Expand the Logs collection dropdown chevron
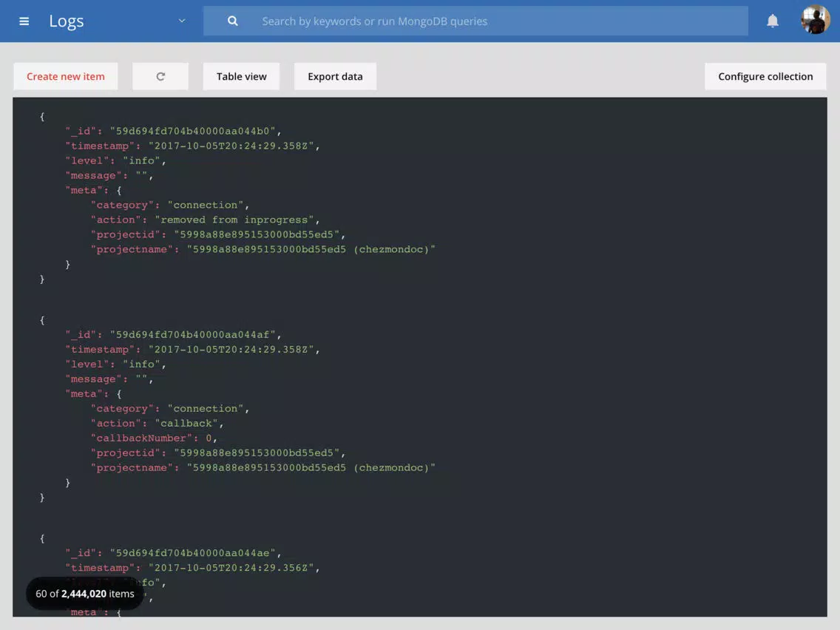The width and height of the screenshot is (840, 630). 182,21
